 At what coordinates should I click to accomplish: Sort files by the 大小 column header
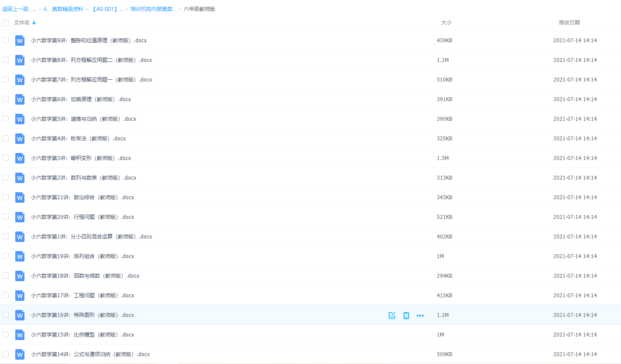click(446, 23)
